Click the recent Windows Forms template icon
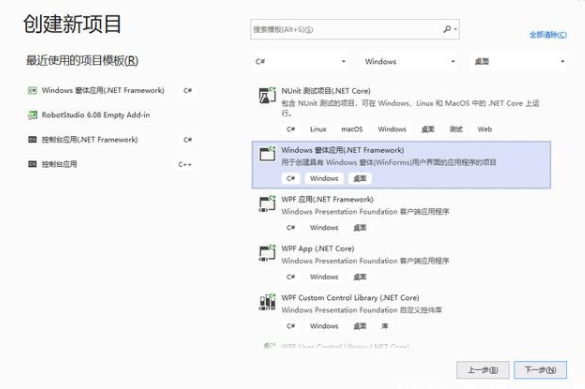This screenshot has height=389, width=585. click(32, 90)
